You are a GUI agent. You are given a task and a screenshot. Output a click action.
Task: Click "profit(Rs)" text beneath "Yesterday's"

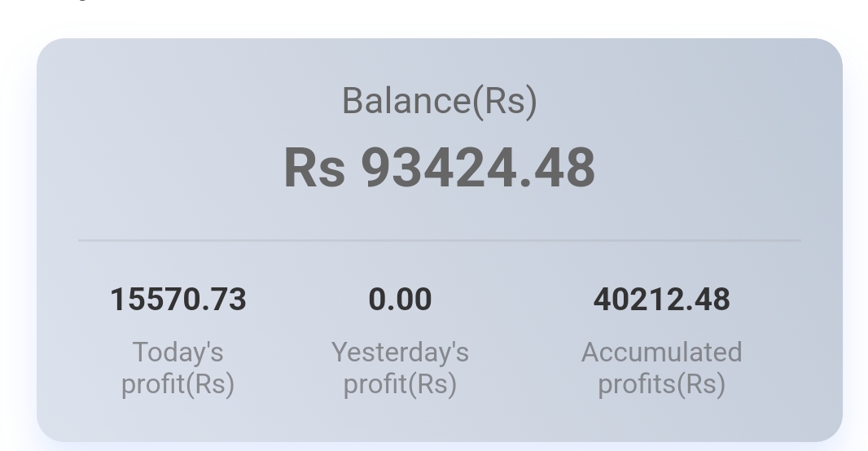400,383
